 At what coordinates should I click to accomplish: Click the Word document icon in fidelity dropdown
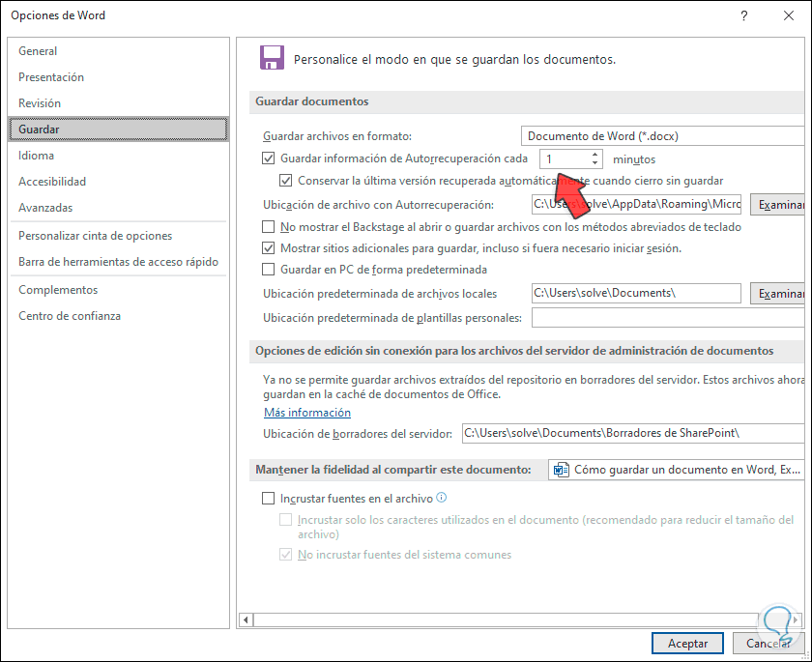(562, 470)
